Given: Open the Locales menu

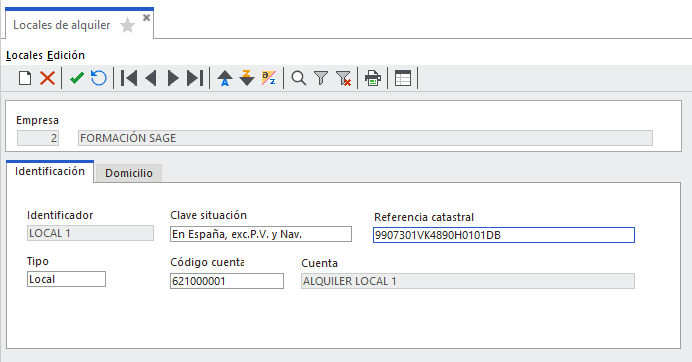Looking at the screenshot, I should click(x=24, y=55).
